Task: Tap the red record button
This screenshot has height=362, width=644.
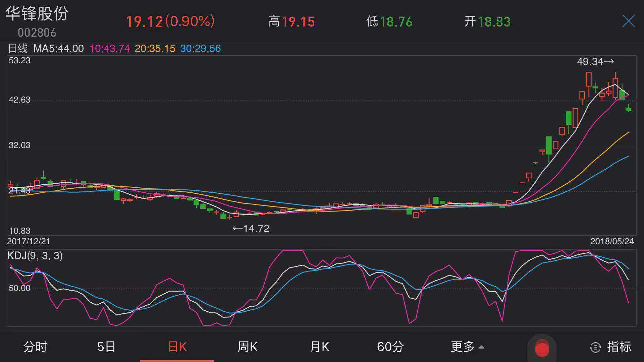Action: (x=542, y=349)
